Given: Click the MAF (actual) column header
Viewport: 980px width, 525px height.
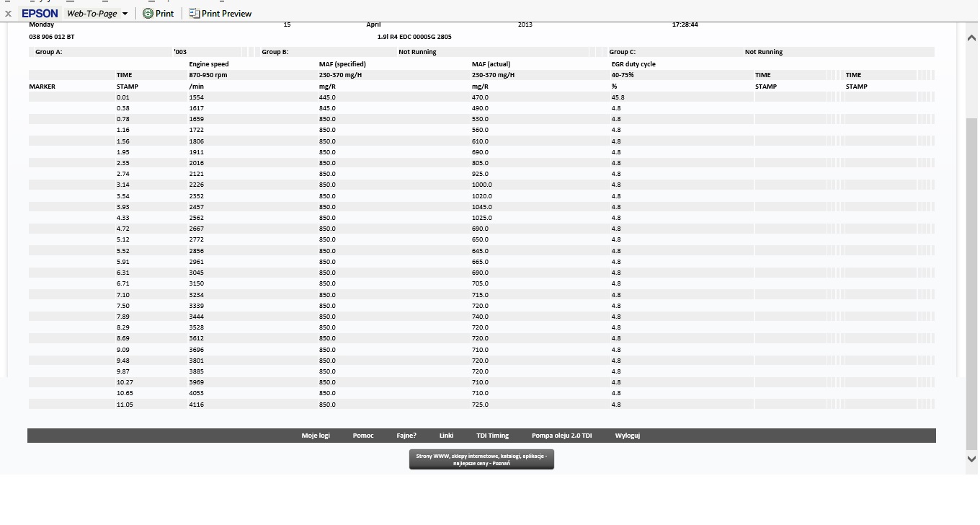Looking at the screenshot, I should (x=491, y=64).
